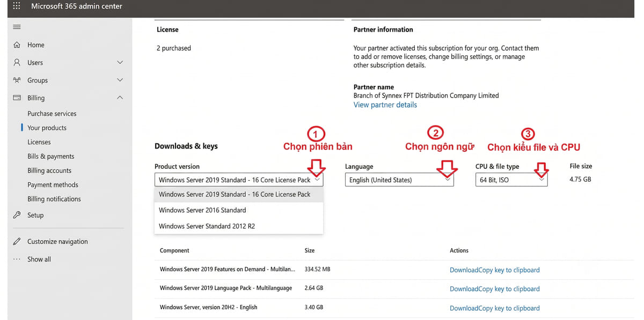The width and height of the screenshot is (644, 320).
Task: Open the app launcher waffle icon
Action: tap(16, 6)
